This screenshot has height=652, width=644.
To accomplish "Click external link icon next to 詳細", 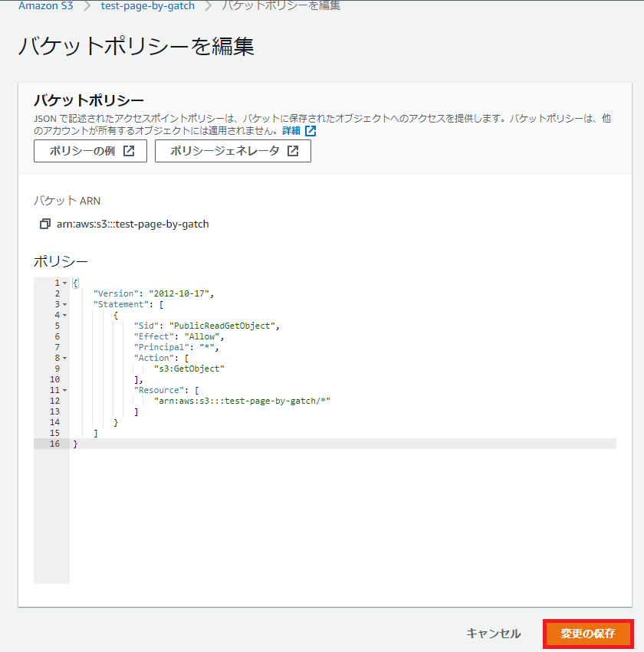I will (310, 131).
